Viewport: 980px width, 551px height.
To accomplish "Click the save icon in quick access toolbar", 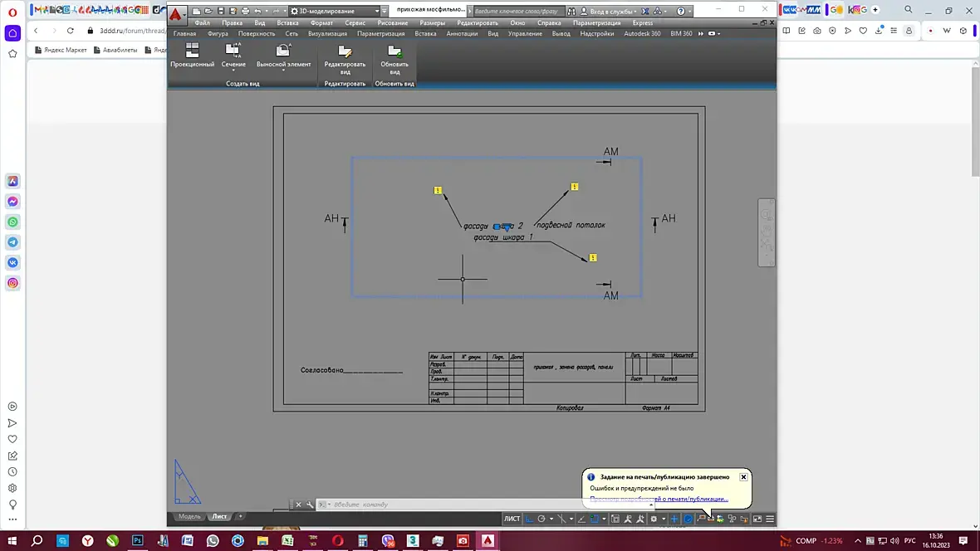I will coord(221,12).
